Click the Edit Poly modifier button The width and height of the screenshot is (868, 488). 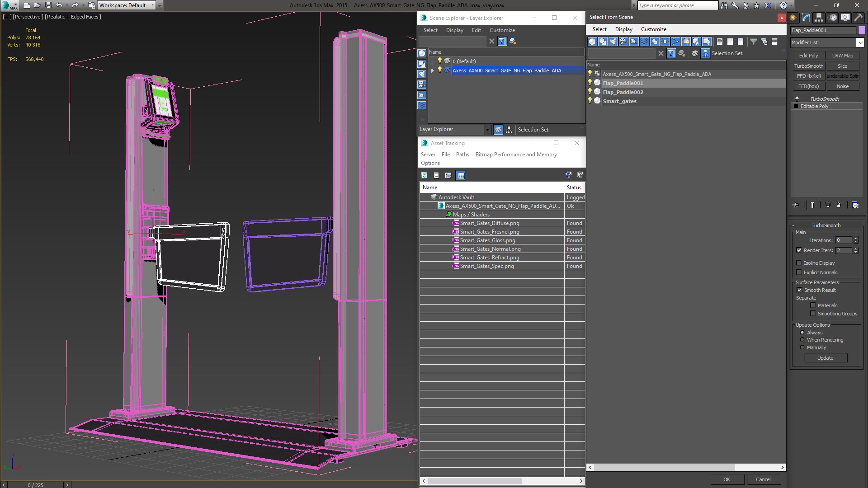coord(808,56)
